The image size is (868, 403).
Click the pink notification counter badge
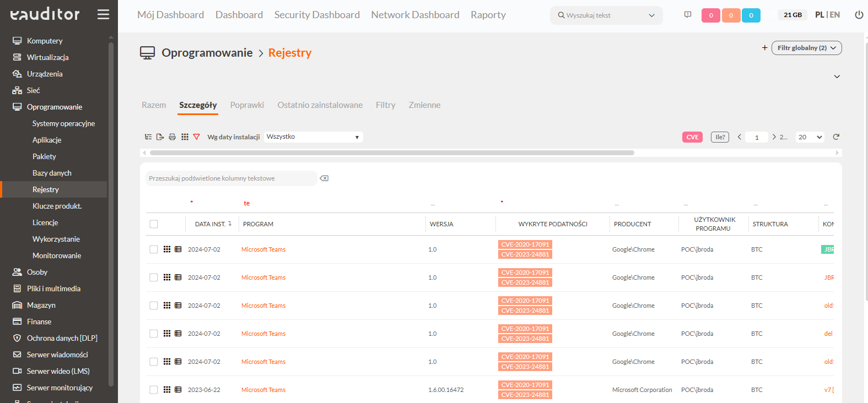click(x=711, y=15)
